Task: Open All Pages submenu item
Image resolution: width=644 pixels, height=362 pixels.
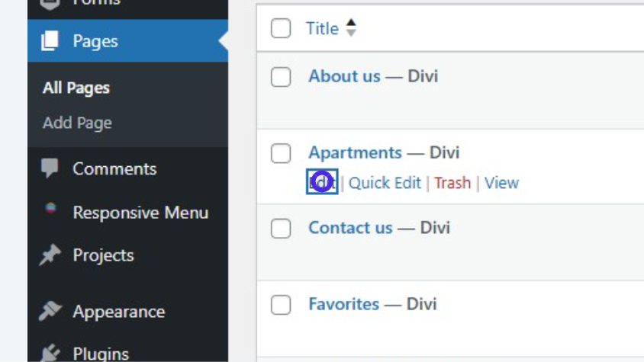Action: pos(76,88)
